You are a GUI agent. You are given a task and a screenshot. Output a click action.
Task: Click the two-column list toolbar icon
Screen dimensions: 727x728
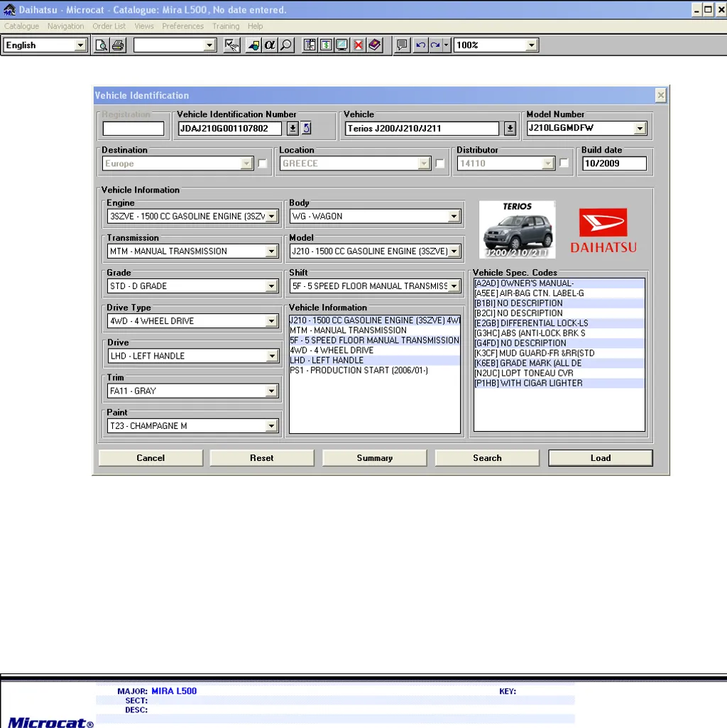point(310,45)
